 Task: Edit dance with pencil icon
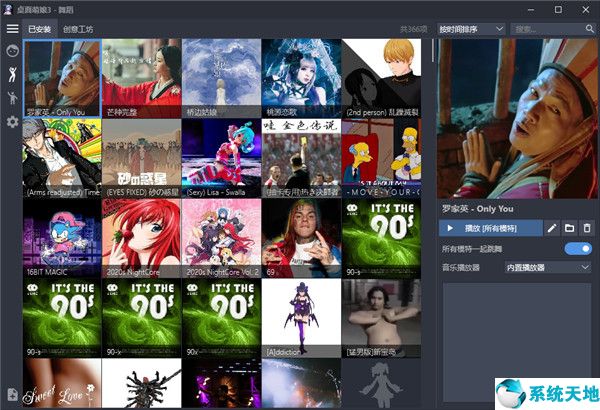click(552, 229)
